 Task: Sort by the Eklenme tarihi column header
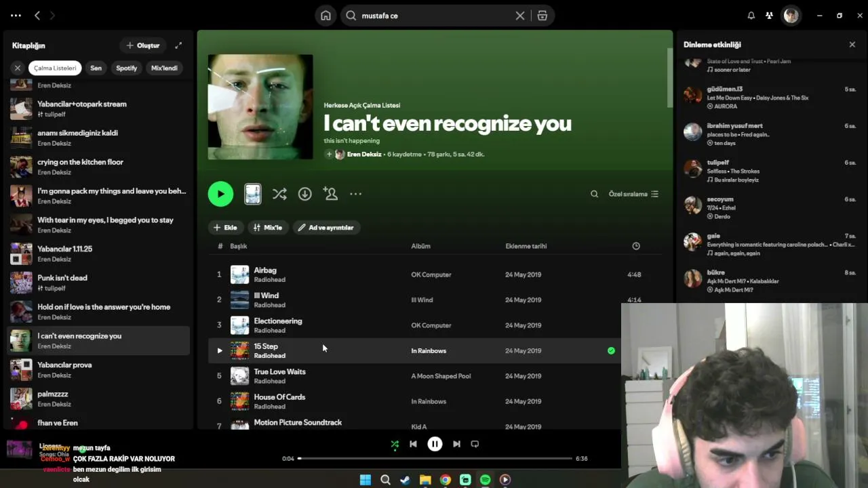(x=526, y=246)
